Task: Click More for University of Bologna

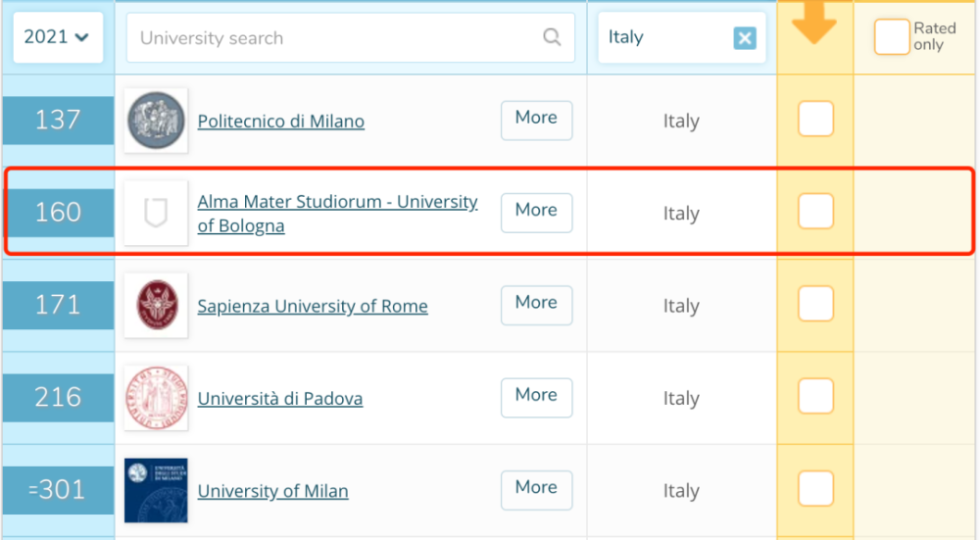Action: pyautogui.click(x=536, y=213)
